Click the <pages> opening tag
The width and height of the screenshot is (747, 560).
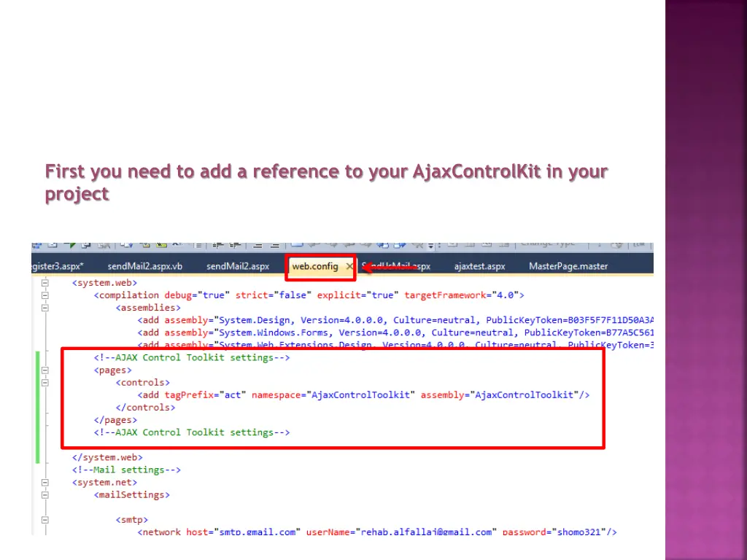pyautogui.click(x=112, y=370)
